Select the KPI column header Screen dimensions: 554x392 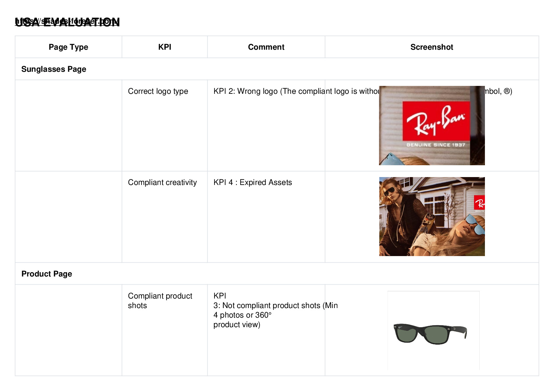click(x=164, y=47)
